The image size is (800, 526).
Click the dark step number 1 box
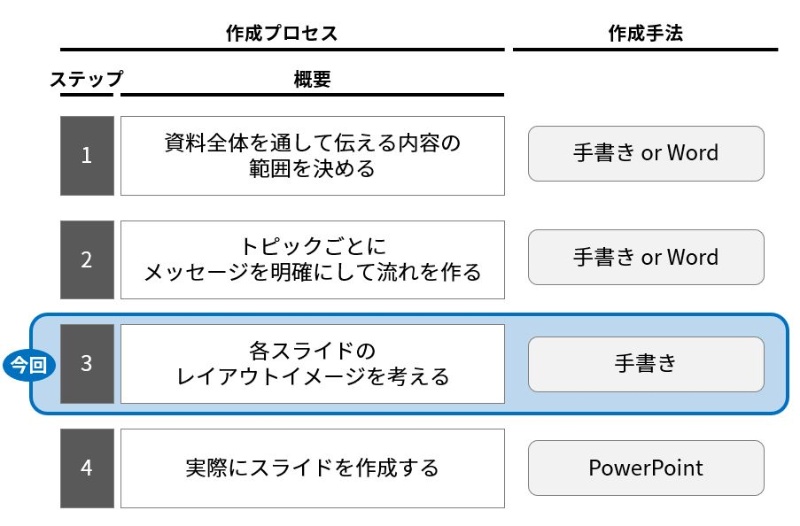[86, 155]
